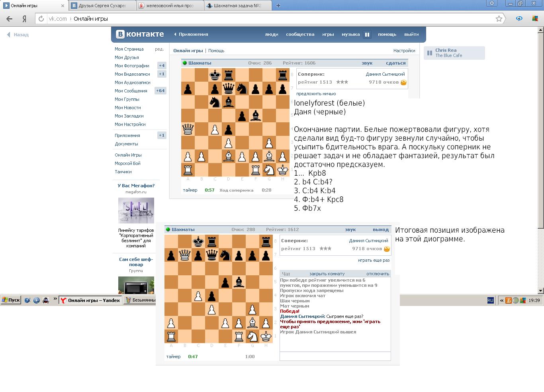This screenshot has width=544, height=392.
Task: Open Мои Настройки in sidebar
Action: pyautogui.click(x=130, y=124)
